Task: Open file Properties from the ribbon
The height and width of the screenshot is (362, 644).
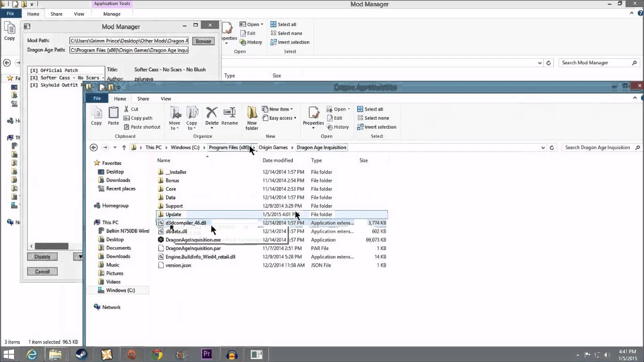Action: [x=313, y=116]
